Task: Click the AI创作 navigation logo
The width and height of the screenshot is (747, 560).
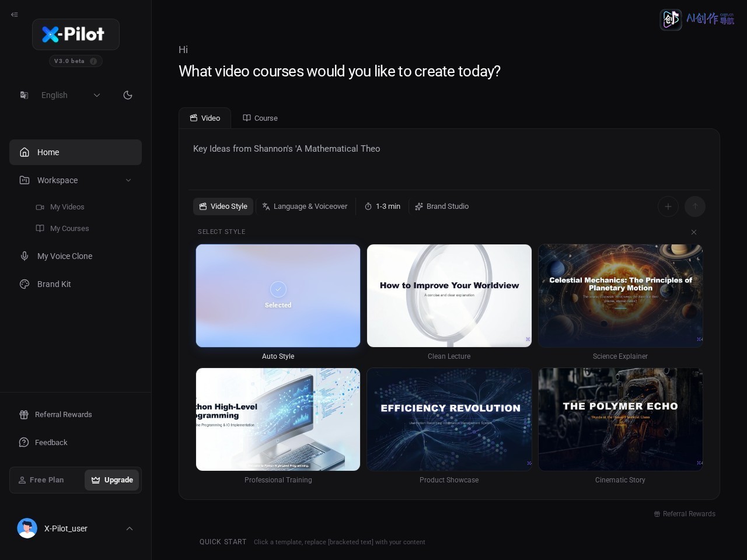Action: (x=697, y=19)
